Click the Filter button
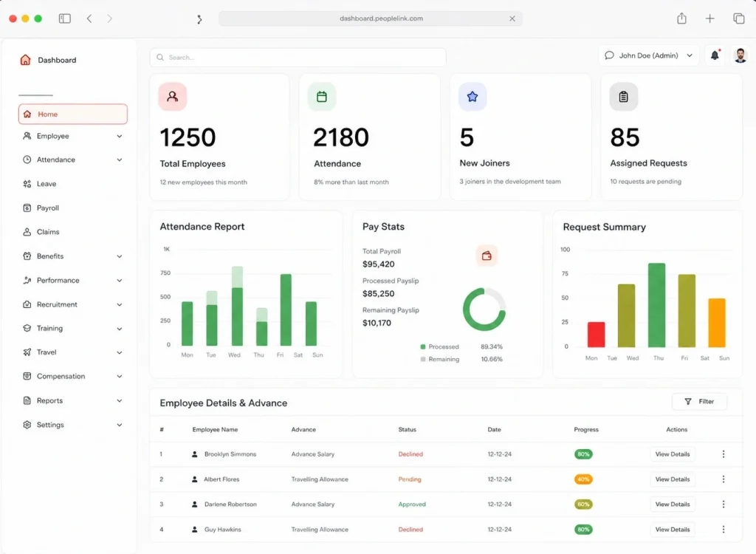This screenshot has width=756, height=554. coord(699,402)
